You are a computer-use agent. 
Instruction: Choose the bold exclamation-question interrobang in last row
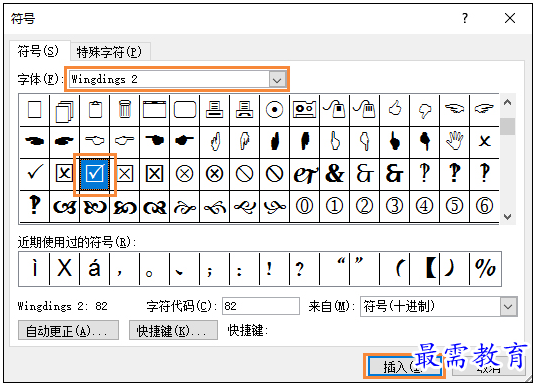coord(35,206)
